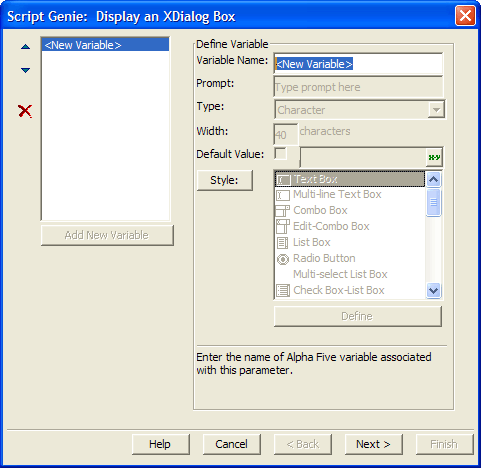Select Text Box style in list
481x468 pixels.
coord(350,179)
